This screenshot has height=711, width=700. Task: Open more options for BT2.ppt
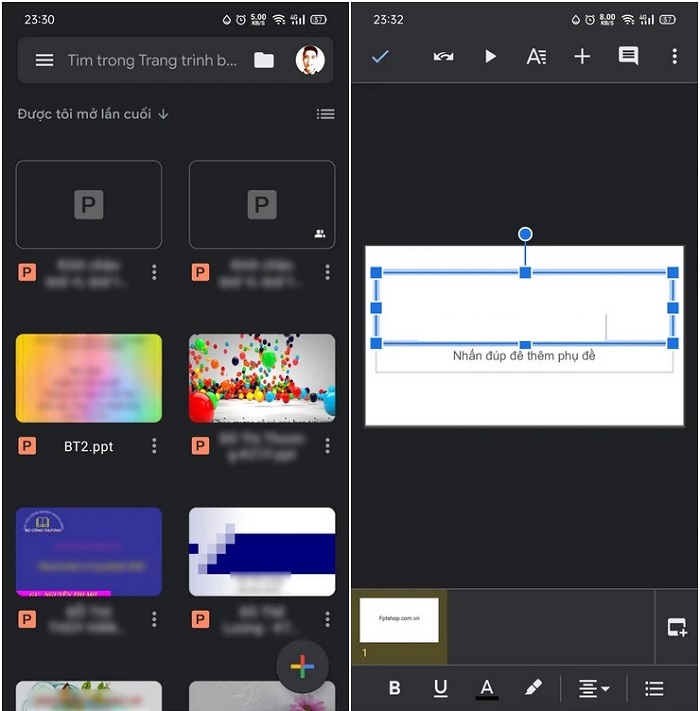click(x=154, y=446)
